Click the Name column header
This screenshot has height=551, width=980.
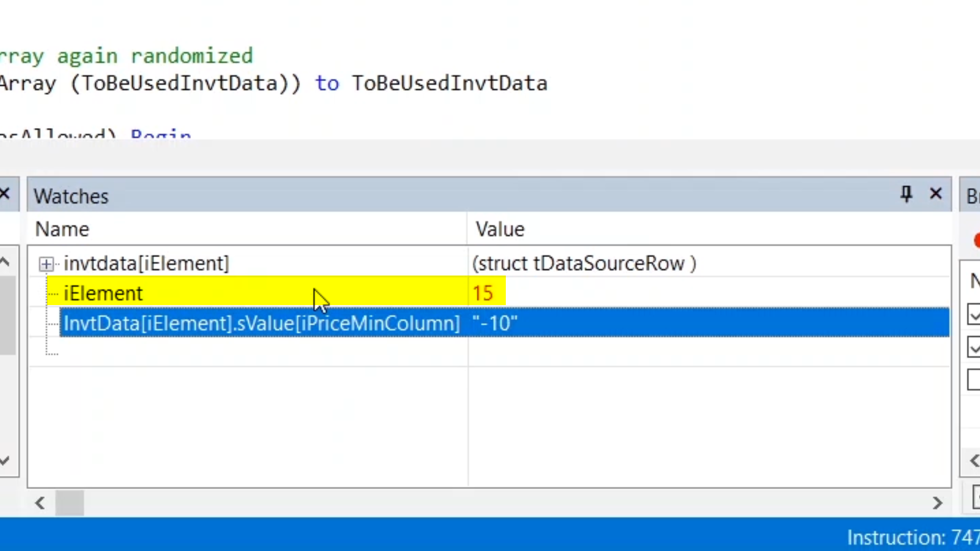coord(62,230)
